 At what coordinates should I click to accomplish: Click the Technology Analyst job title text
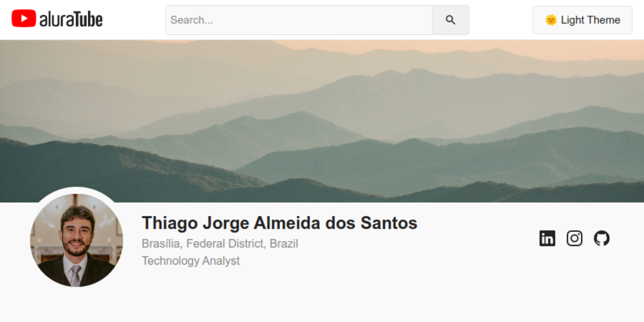[x=191, y=261]
